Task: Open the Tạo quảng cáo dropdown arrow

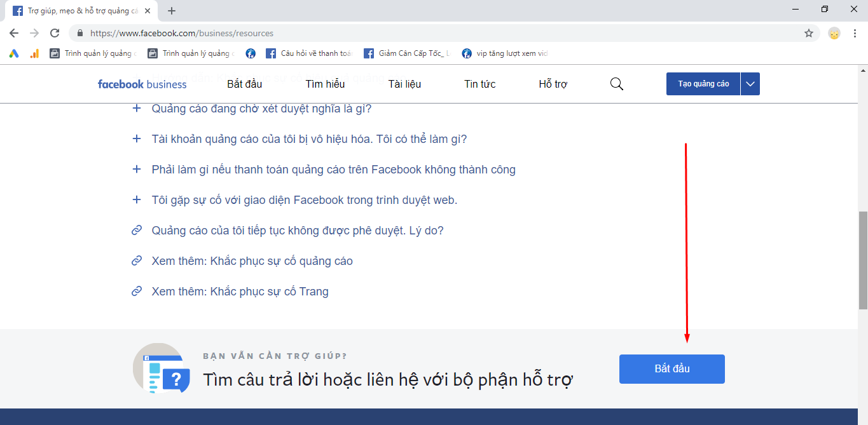Action: tap(750, 84)
